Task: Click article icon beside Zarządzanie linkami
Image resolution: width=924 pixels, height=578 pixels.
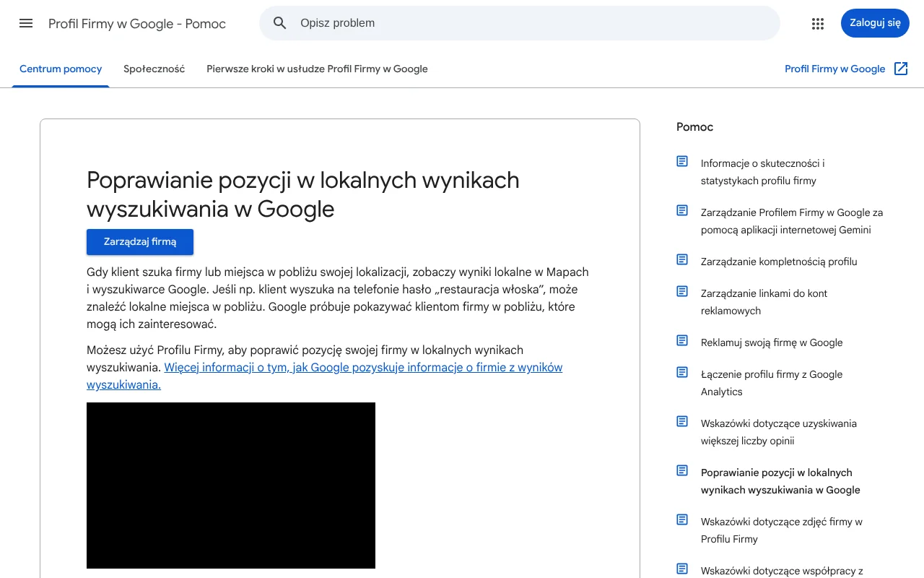Action: click(x=682, y=291)
